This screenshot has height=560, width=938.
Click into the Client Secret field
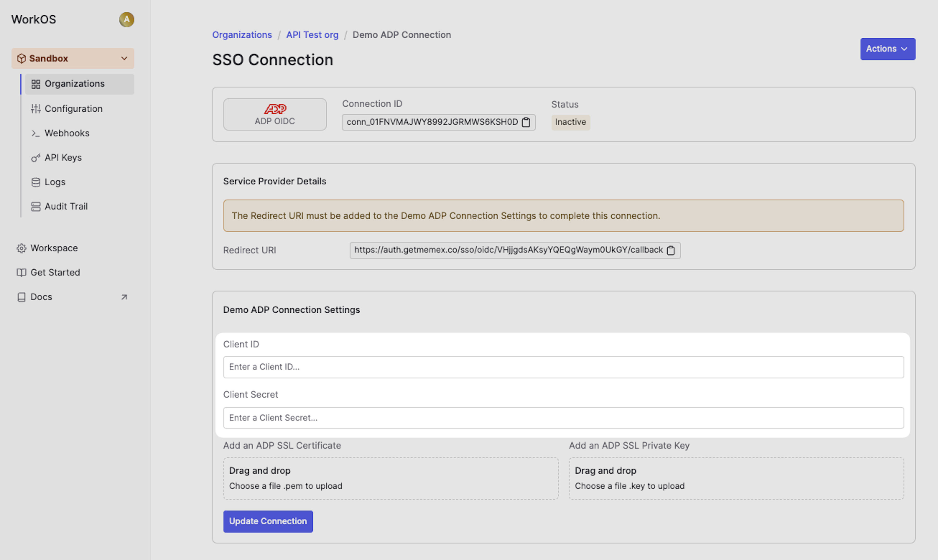pos(563,418)
